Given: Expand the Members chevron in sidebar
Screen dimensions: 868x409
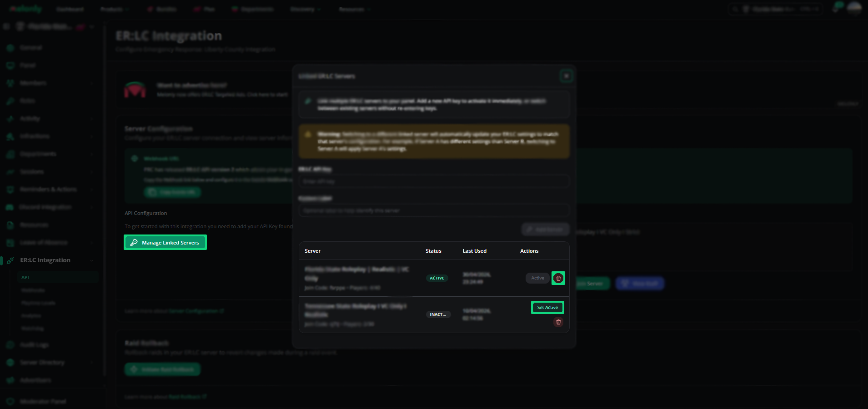Looking at the screenshot, I should coord(92,83).
